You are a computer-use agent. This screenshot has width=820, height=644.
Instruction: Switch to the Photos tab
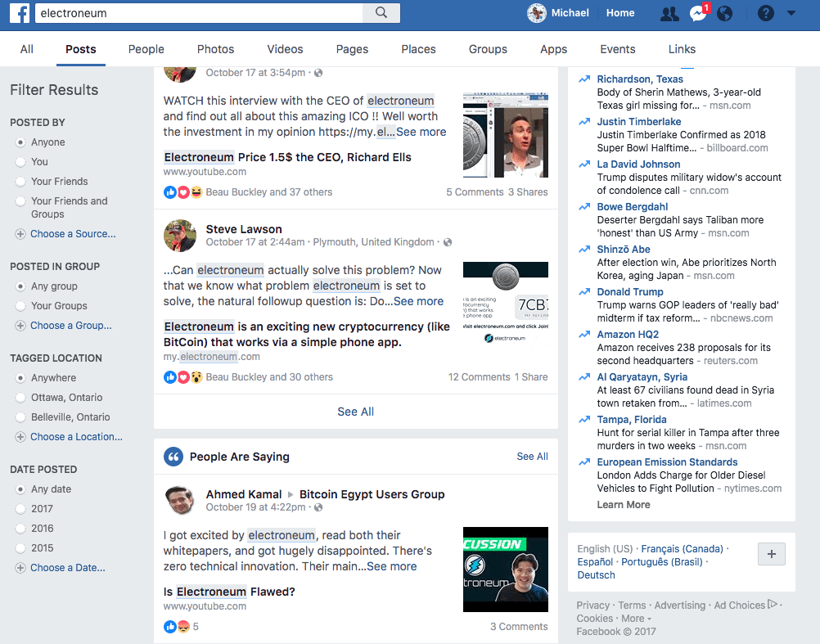coord(215,49)
